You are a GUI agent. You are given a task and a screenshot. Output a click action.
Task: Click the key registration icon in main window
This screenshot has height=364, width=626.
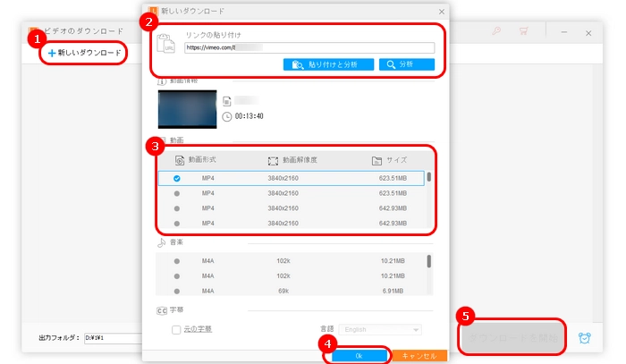click(x=496, y=30)
